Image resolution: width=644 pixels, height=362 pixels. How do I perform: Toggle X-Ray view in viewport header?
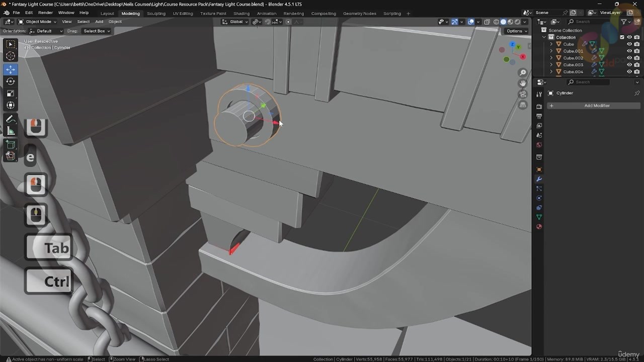coord(487,22)
